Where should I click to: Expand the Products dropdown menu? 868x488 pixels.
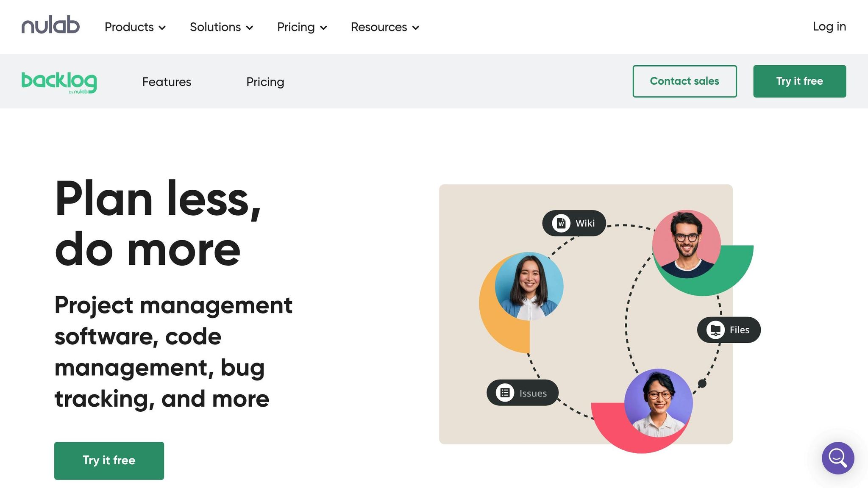(x=135, y=27)
